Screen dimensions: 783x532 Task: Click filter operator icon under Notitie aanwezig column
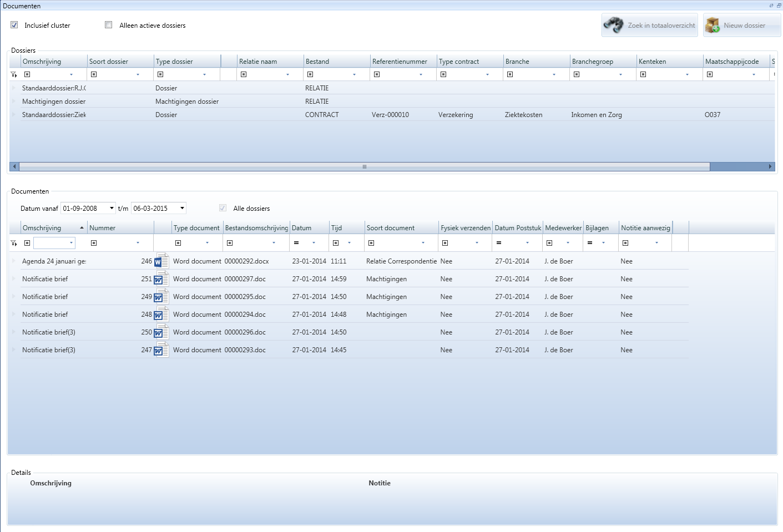[625, 243]
